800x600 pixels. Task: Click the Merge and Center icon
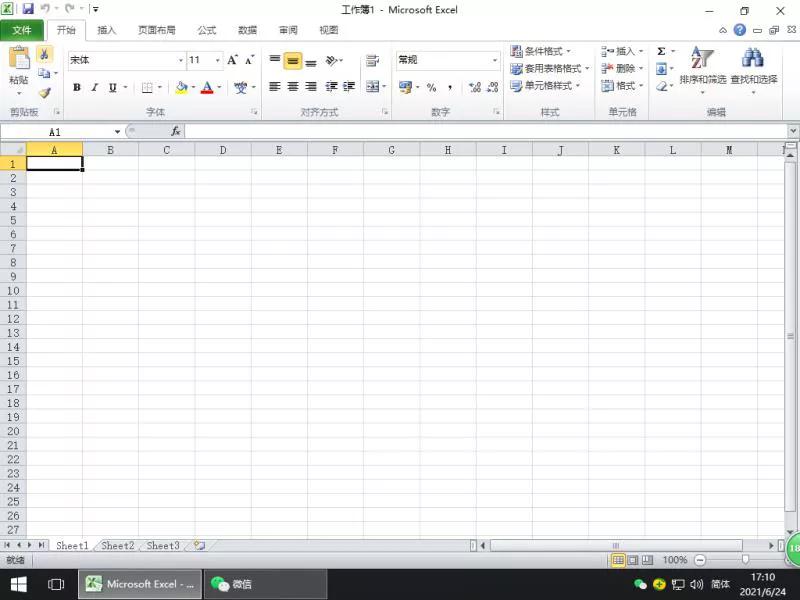click(373, 87)
